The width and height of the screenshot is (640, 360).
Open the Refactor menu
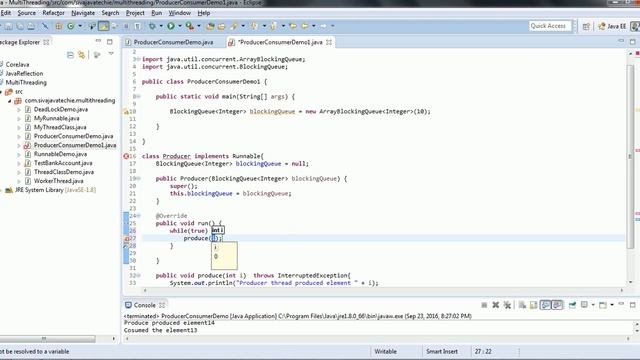coord(53,13)
